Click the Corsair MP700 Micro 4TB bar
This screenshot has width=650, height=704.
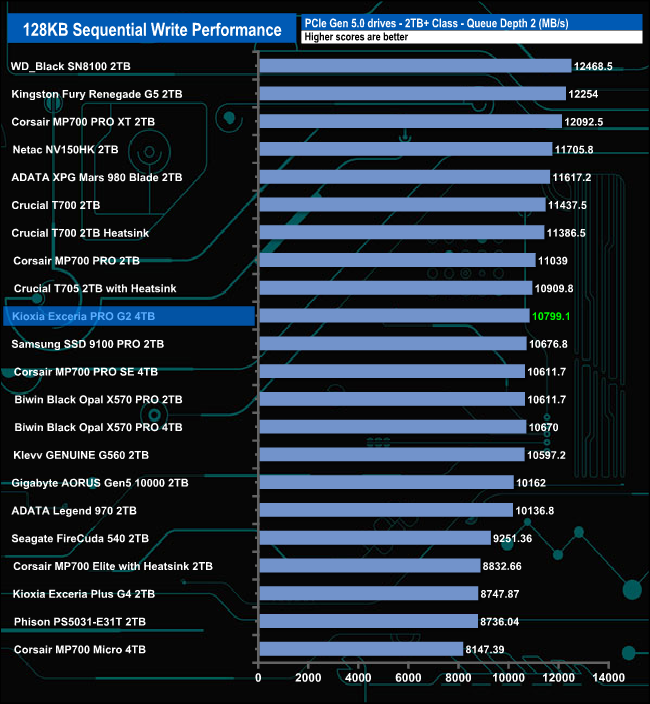361,649
